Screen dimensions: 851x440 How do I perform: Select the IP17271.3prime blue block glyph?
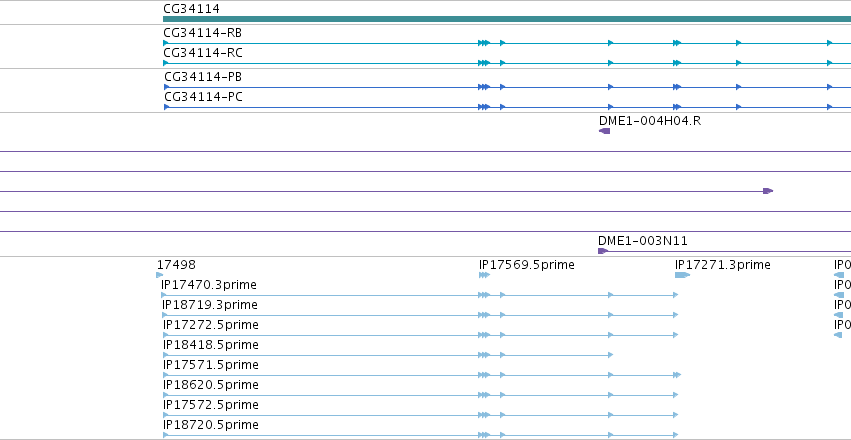[x=682, y=275]
